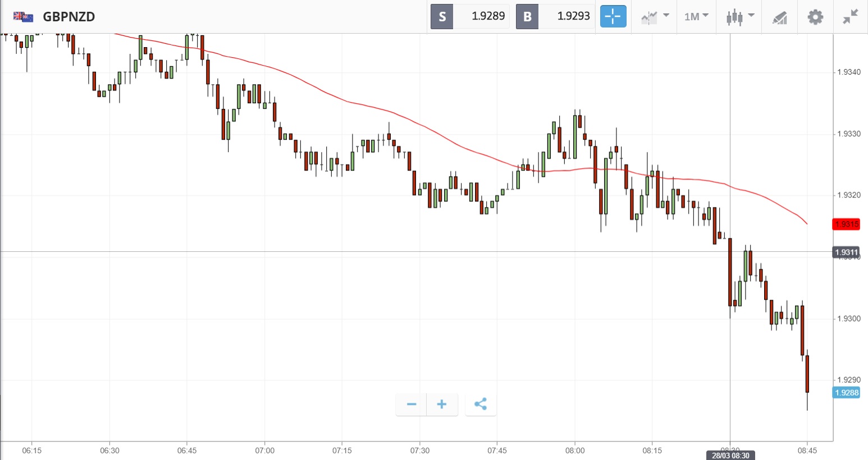Collapse the chart from full screen
The image size is (868, 460).
click(x=851, y=17)
